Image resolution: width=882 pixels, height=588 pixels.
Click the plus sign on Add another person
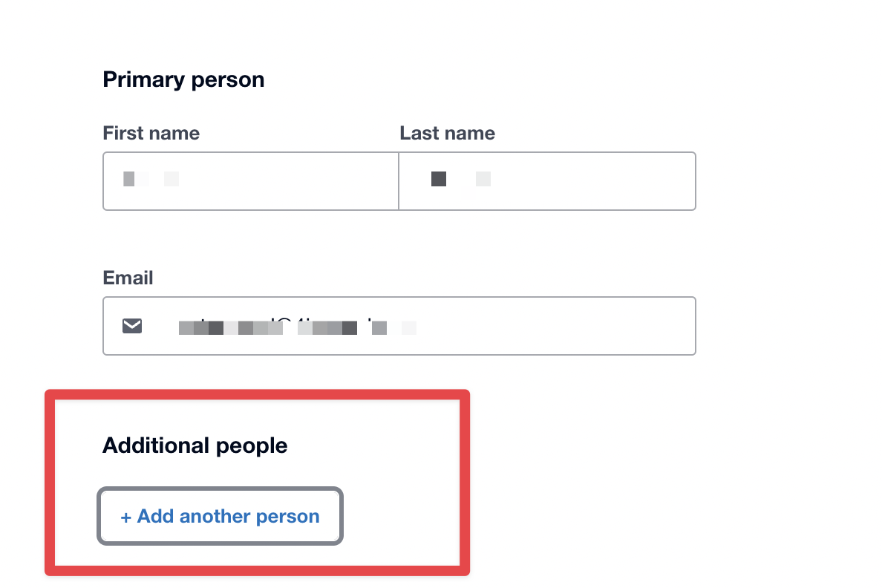[125, 517]
